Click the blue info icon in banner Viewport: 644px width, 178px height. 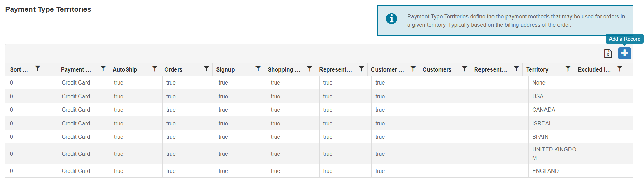pyautogui.click(x=391, y=18)
